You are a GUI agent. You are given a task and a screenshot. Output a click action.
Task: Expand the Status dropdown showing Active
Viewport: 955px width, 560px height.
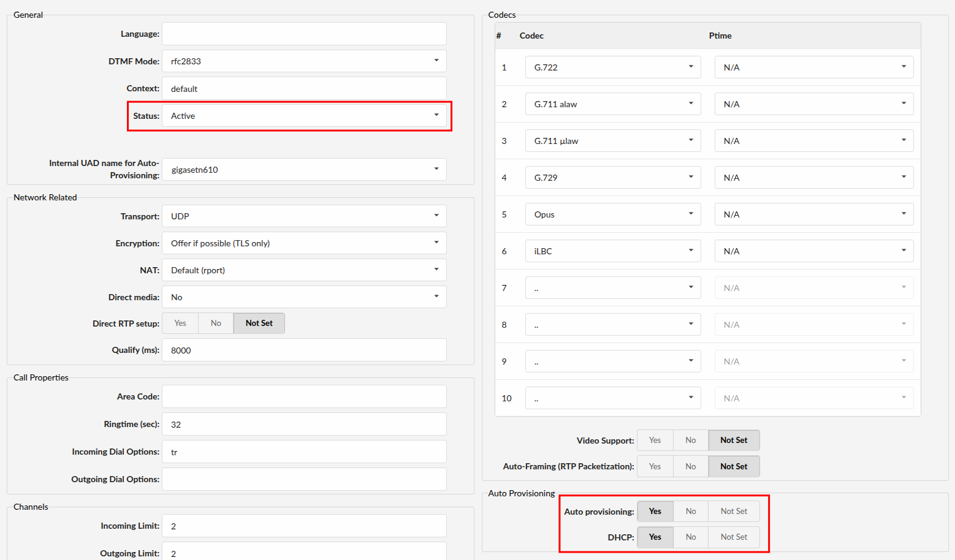[304, 116]
